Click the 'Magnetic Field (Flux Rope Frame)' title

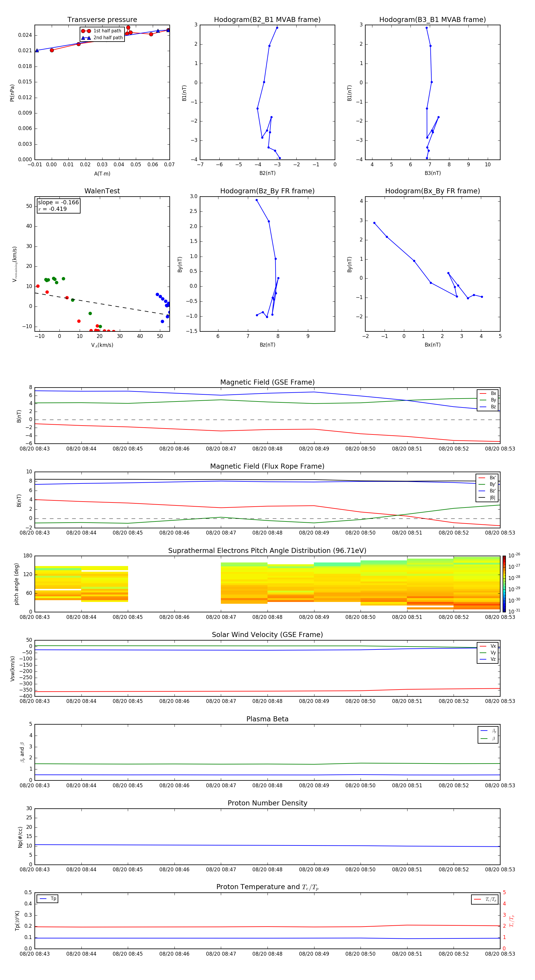pos(267,467)
